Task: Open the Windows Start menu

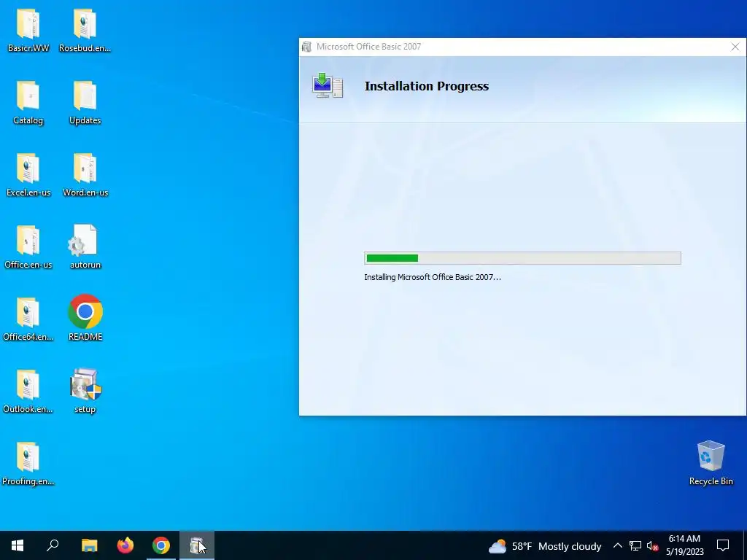Action: [18, 545]
